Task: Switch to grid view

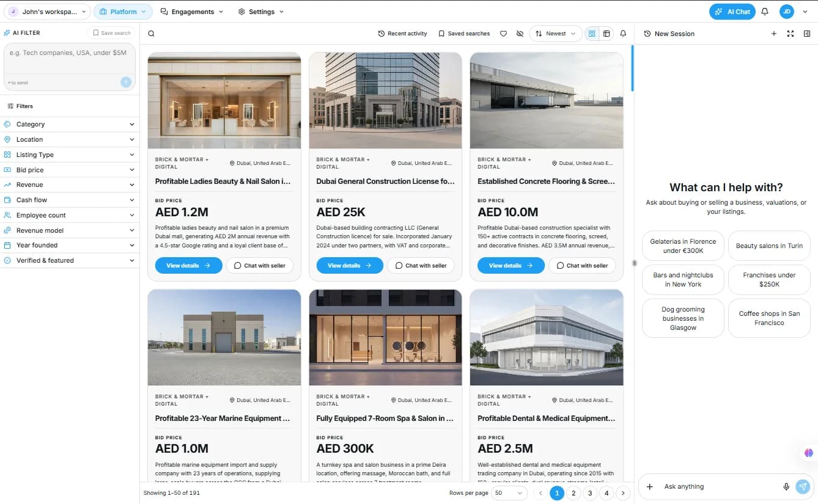Action: (592, 34)
